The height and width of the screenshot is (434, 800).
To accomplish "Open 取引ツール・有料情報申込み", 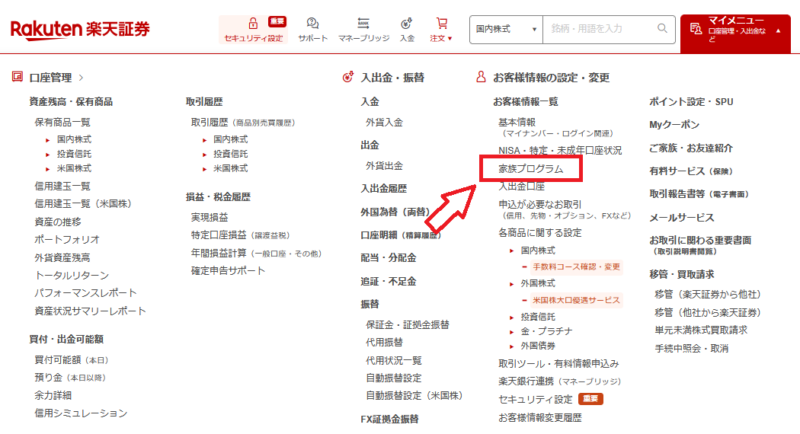I will (x=559, y=364).
